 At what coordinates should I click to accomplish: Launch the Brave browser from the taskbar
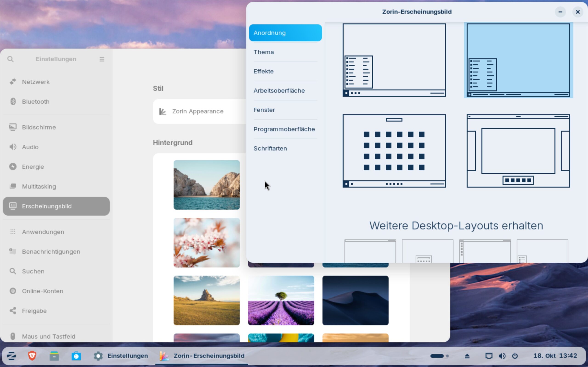pos(32,356)
